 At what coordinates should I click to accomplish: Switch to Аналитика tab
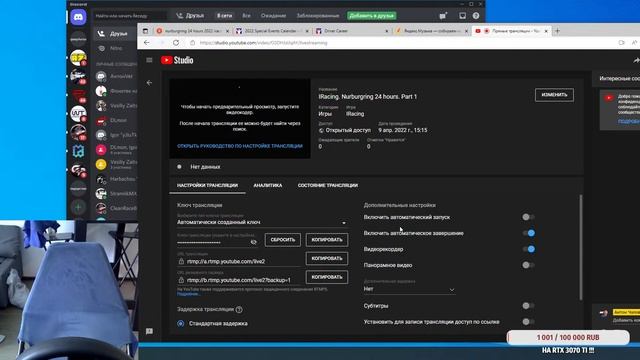click(268, 185)
